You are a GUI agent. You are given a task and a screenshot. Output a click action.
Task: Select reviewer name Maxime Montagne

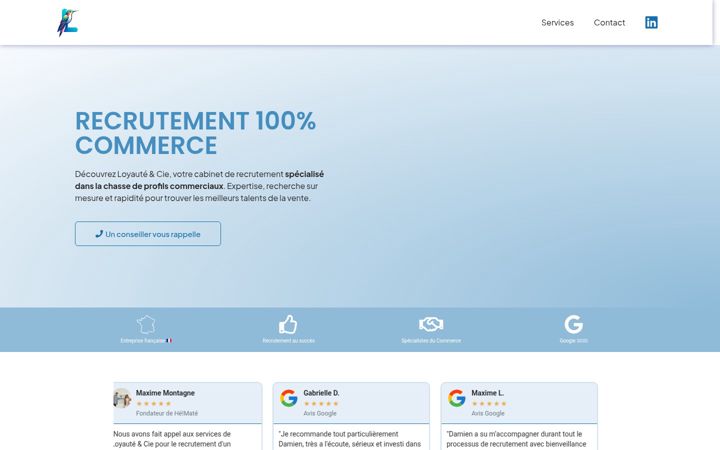tap(165, 393)
